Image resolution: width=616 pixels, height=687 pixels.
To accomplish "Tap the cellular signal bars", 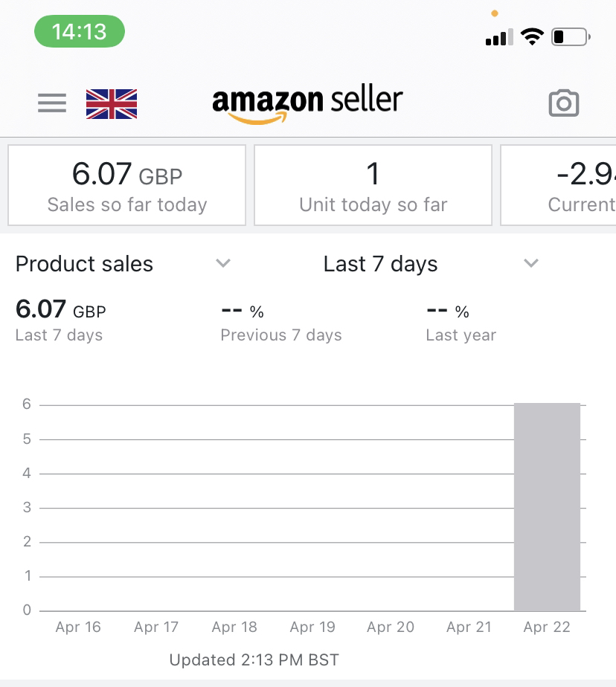I will pos(499,37).
